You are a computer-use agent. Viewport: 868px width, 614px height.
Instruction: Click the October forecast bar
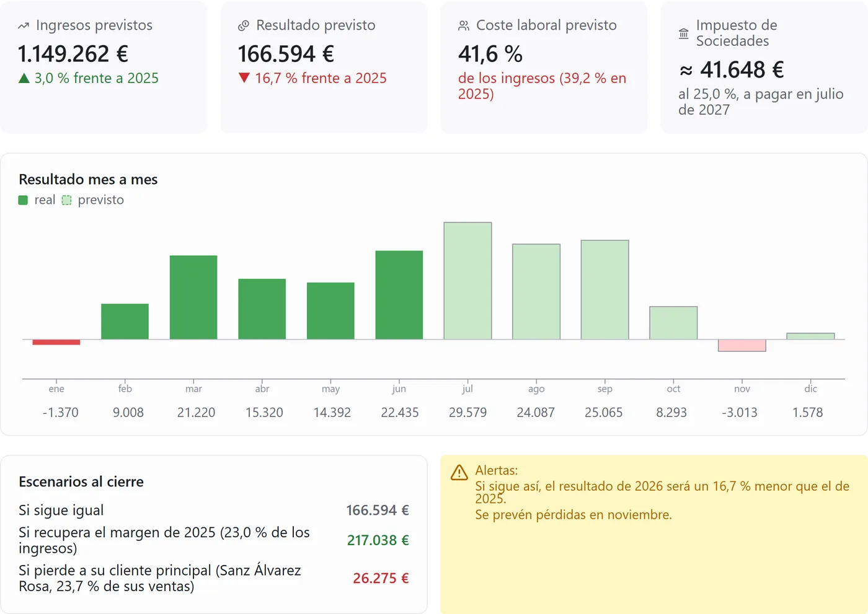[673, 323]
